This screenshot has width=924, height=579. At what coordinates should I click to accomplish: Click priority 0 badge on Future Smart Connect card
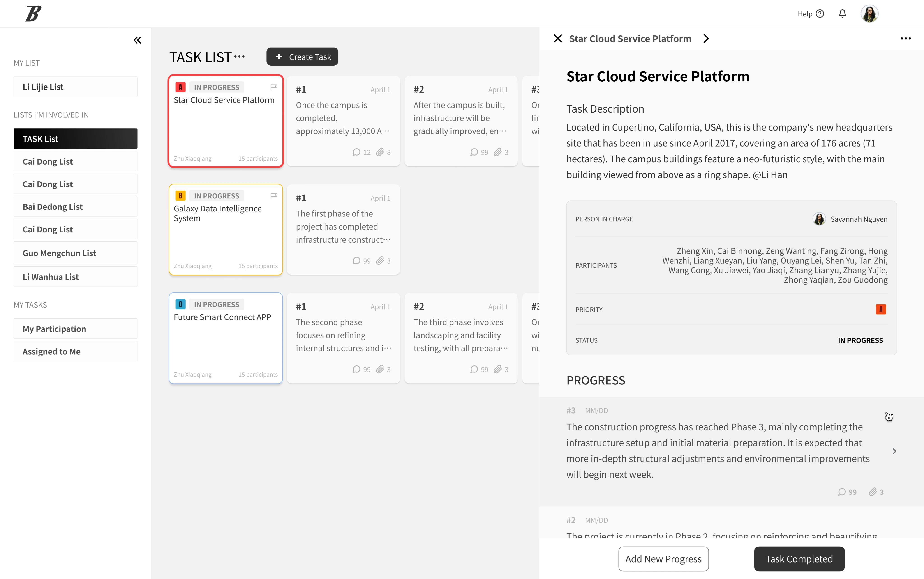click(x=180, y=304)
